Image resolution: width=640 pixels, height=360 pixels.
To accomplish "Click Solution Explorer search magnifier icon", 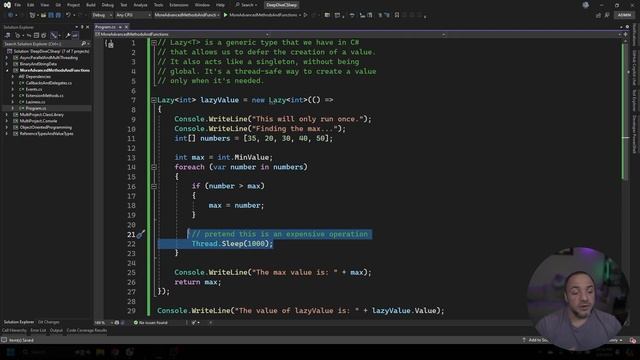I will (x=84, y=44).
